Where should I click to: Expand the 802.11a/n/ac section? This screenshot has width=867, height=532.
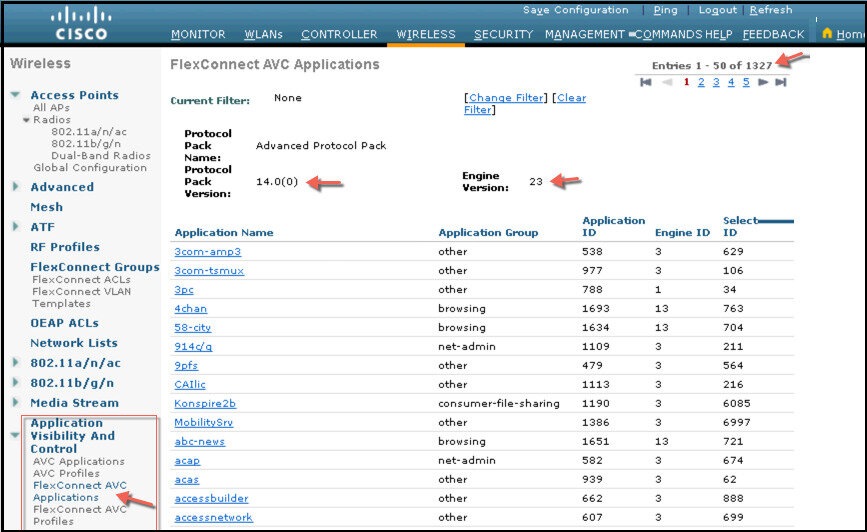[15, 363]
